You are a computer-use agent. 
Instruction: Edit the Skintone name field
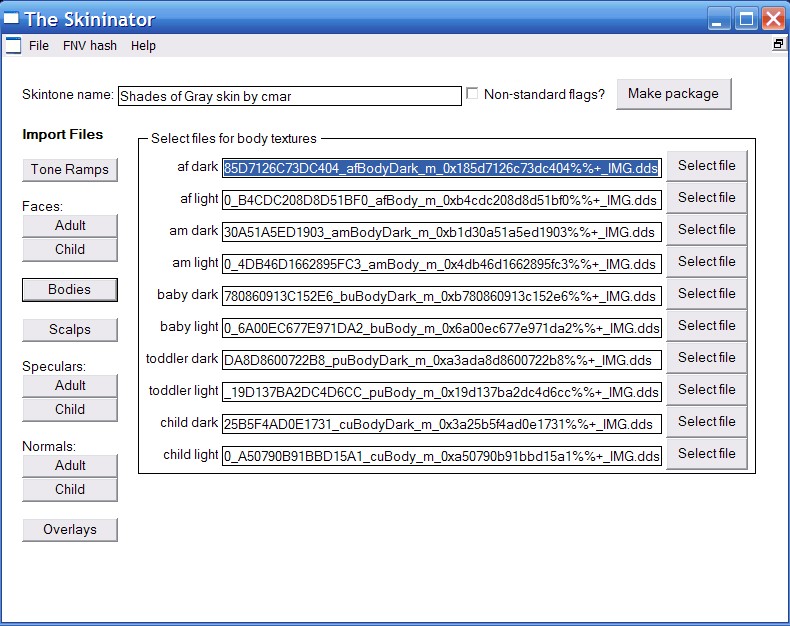coord(290,96)
